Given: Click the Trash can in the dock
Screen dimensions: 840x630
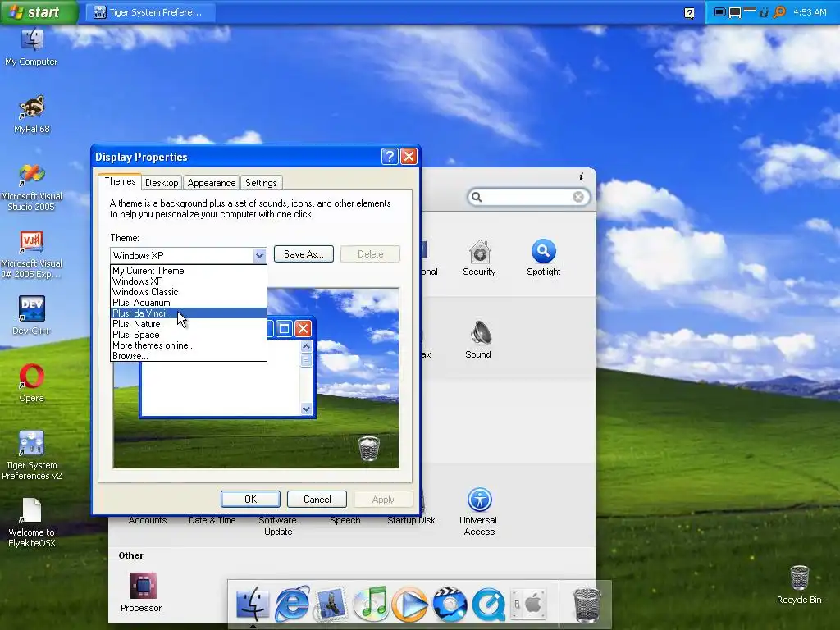Looking at the screenshot, I should click(x=587, y=605).
